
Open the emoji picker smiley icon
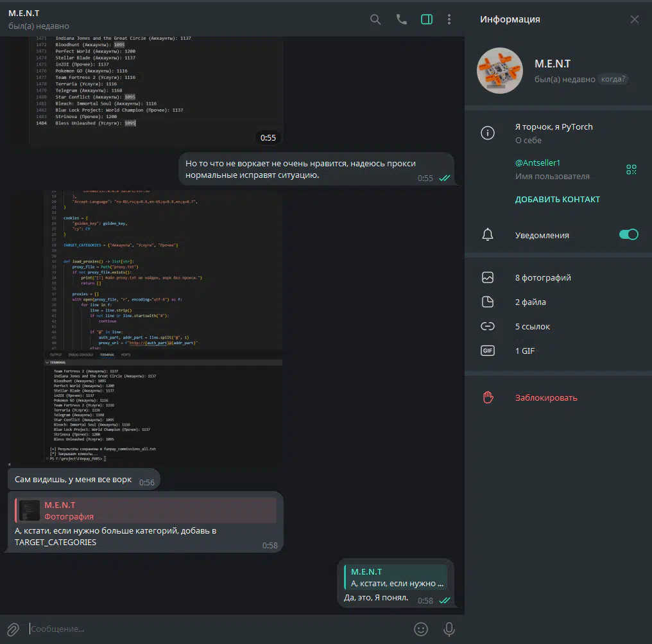point(421,629)
